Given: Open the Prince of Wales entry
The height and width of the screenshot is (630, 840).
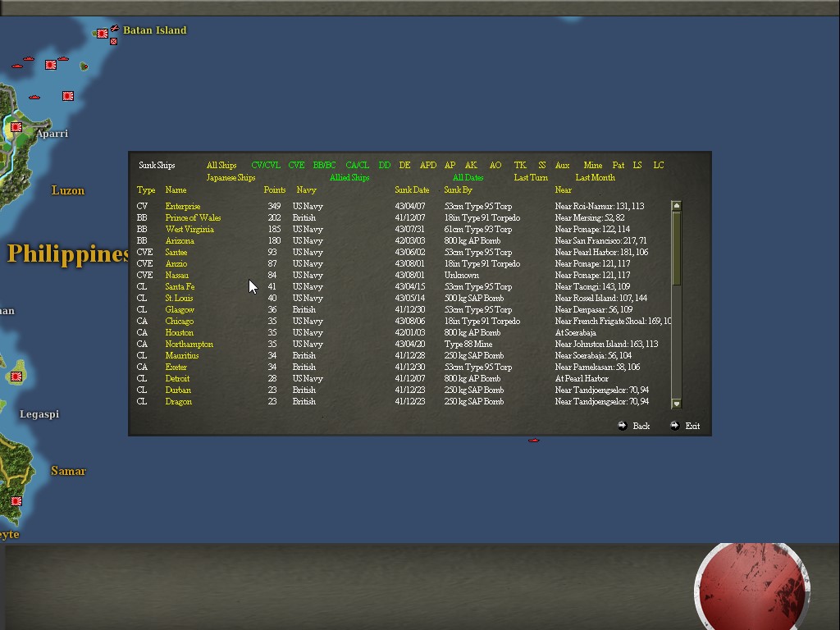Looking at the screenshot, I should 193,218.
